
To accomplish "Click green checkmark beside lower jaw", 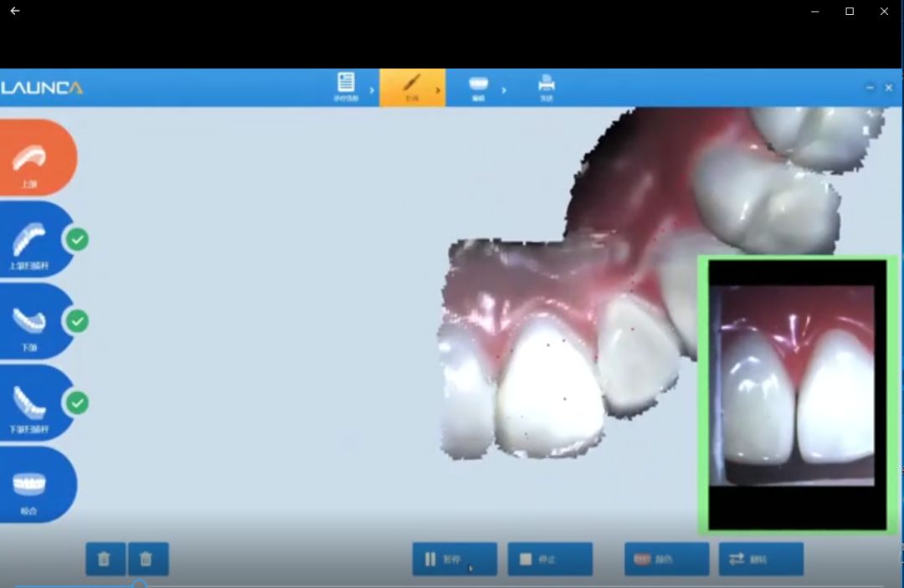I will coord(77,321).
